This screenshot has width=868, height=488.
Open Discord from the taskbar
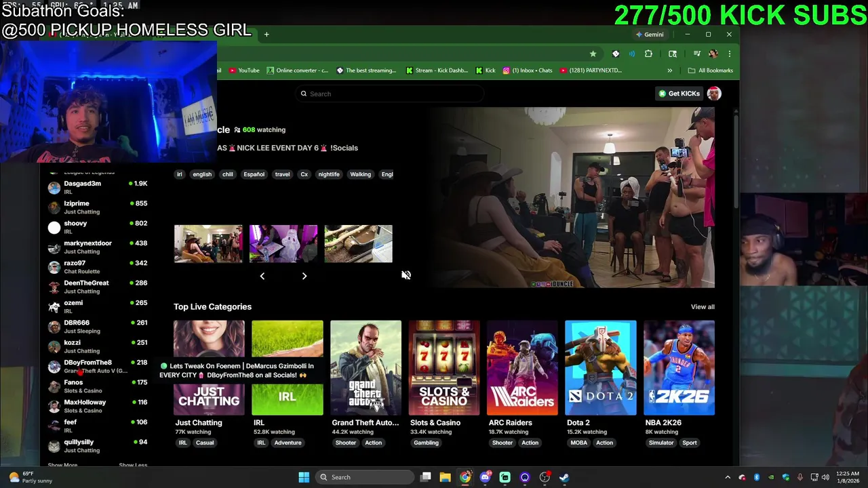coord(485,477)
